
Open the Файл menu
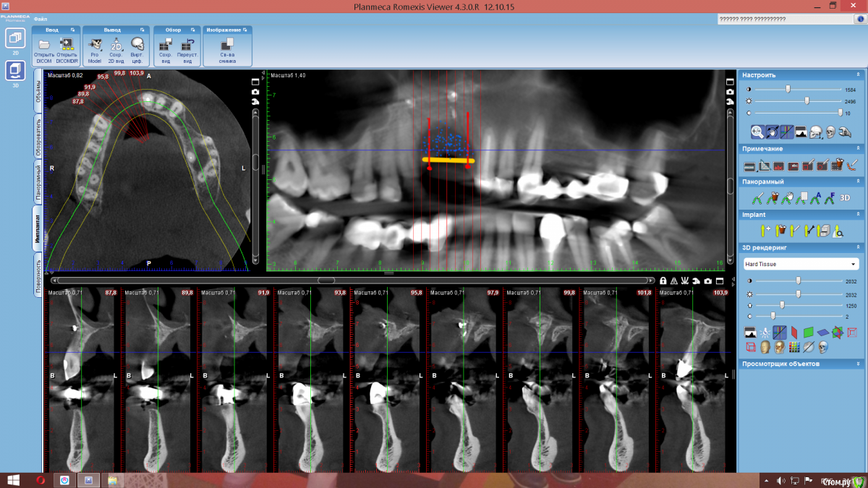[41, 19]
